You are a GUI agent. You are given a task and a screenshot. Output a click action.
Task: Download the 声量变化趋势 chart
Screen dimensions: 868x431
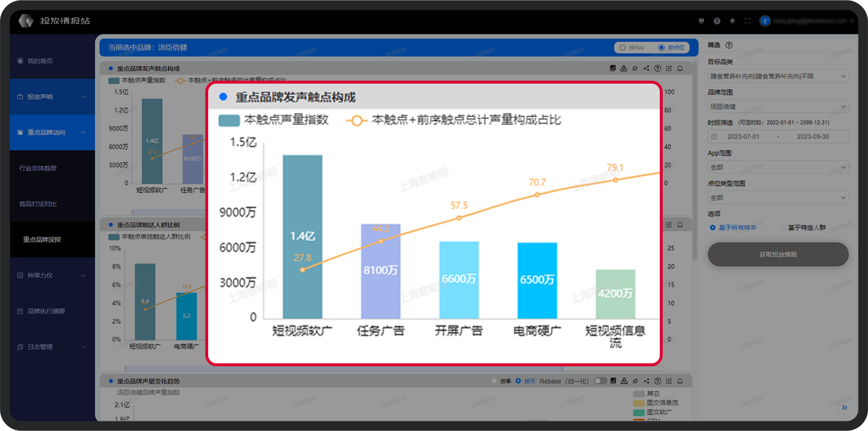tap(624, 381)
